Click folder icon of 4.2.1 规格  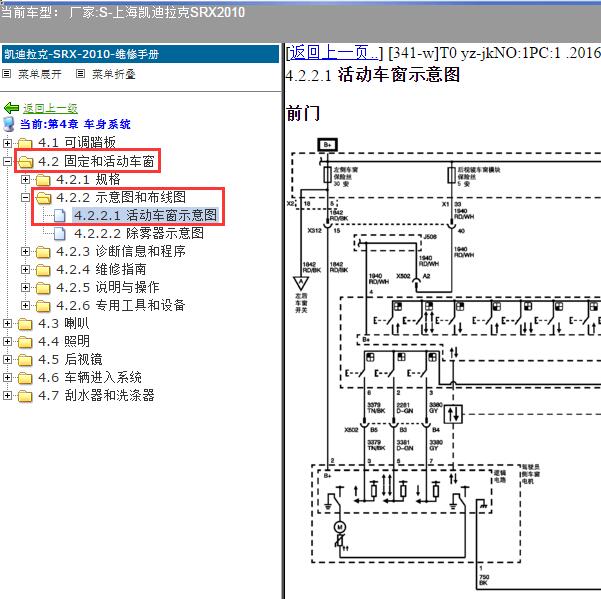pyautogui.click(x=43, y=180)
